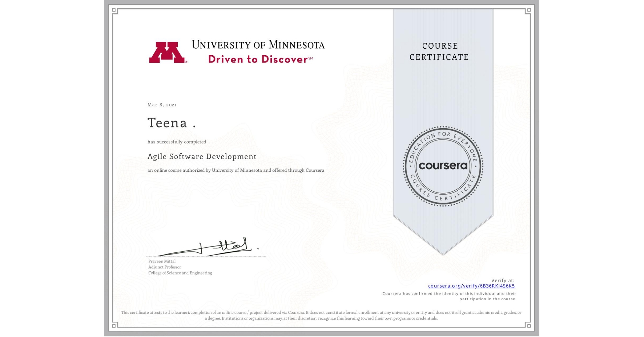Click the Verify at label text

point(503,280)
